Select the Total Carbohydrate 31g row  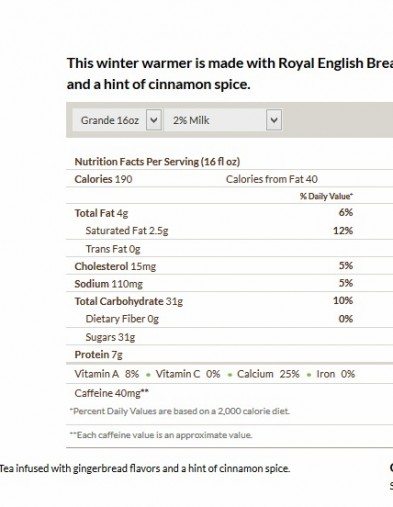pyautogui.click(x=230, y=301)
